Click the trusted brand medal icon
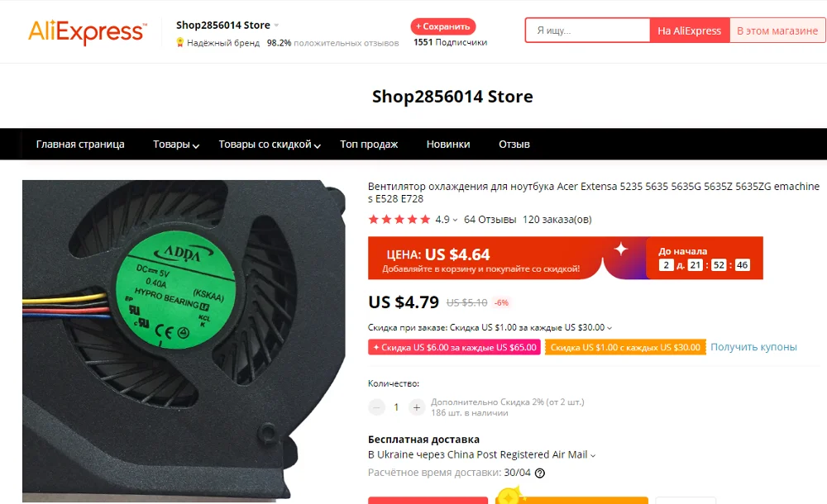The width and height of the screenshot is (827, 504). [179, 43]
